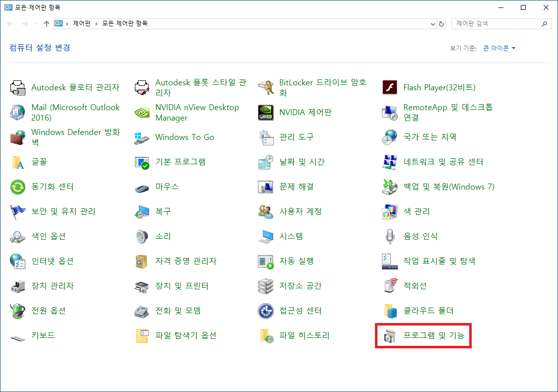
Task: Click the control panel icon in address bar
Action: pyautogui.click(x=59, y=24)
